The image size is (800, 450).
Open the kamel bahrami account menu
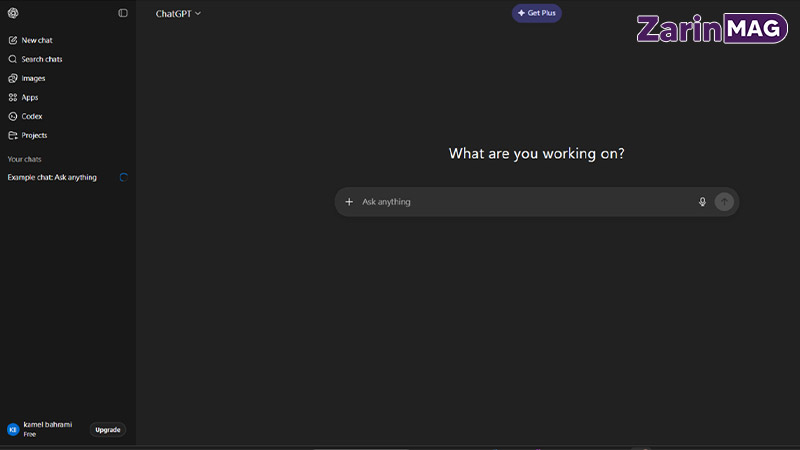click(x=47, y=424)
